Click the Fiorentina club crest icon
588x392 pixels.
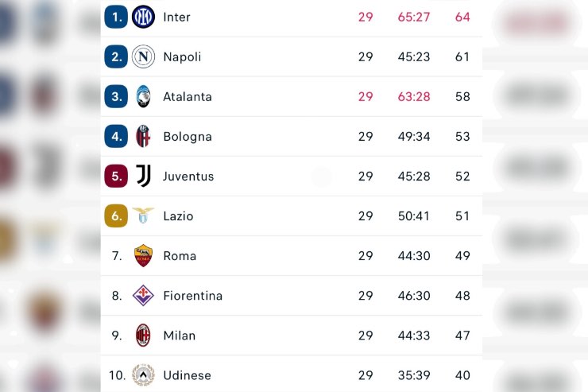(x=143, y=295)
